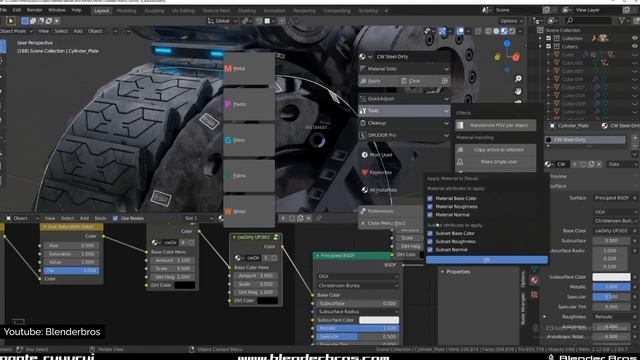Click the outliner search magnifier icon

[x=570, y=20]
